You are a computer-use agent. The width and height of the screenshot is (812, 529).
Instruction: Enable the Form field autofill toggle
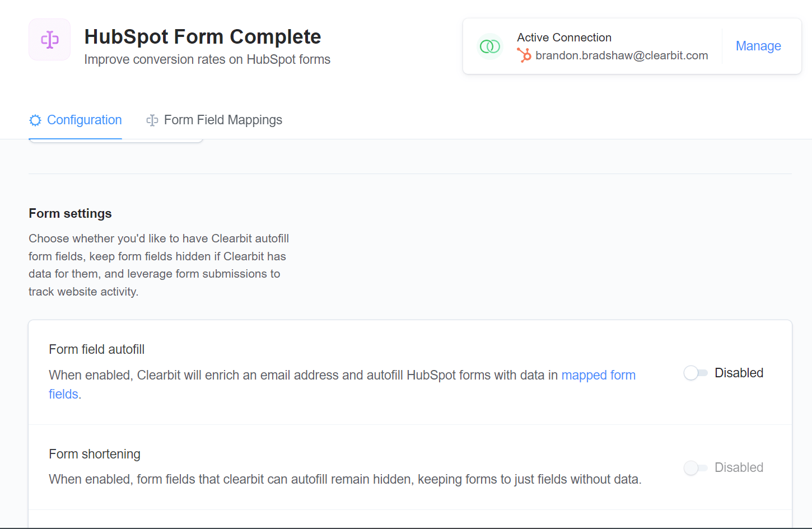[696, 373]
